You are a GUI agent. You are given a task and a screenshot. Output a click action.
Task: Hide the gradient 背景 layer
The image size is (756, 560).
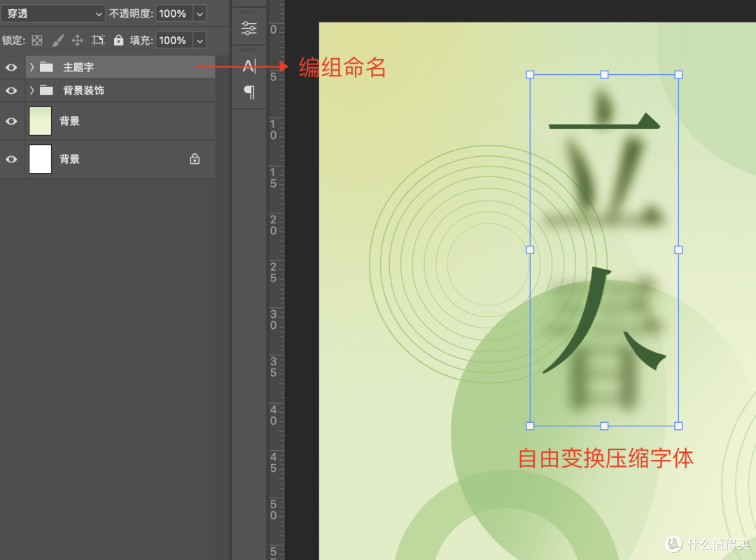(12, 121)
